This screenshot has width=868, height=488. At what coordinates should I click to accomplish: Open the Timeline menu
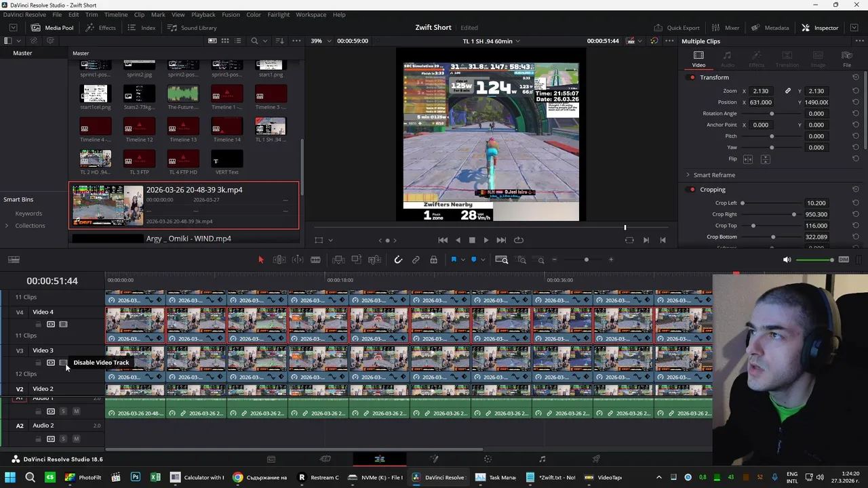pyautogui.click(x=116, y=14)
